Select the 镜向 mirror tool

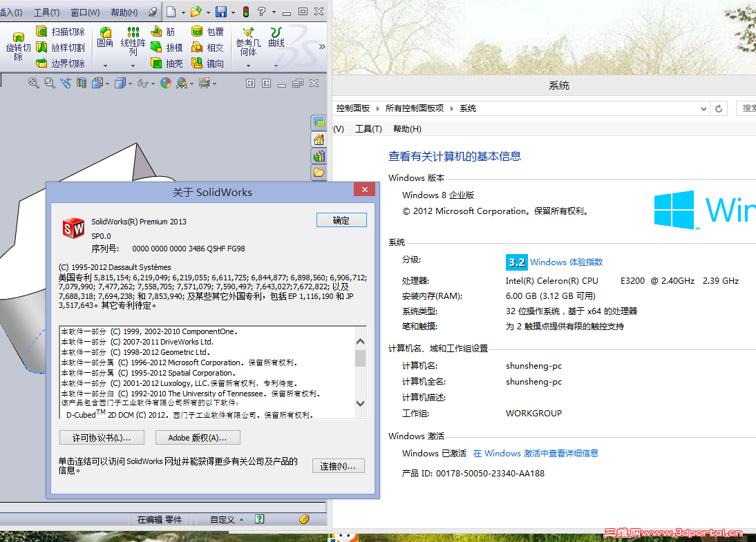[207, 63]
